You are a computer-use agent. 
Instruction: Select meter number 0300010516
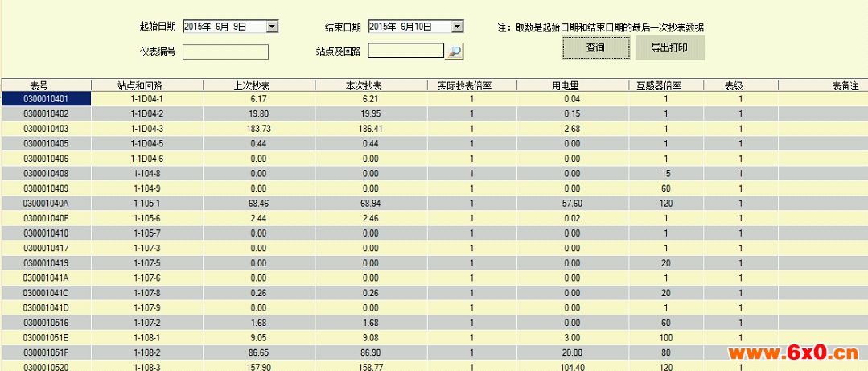pos(46,322)
